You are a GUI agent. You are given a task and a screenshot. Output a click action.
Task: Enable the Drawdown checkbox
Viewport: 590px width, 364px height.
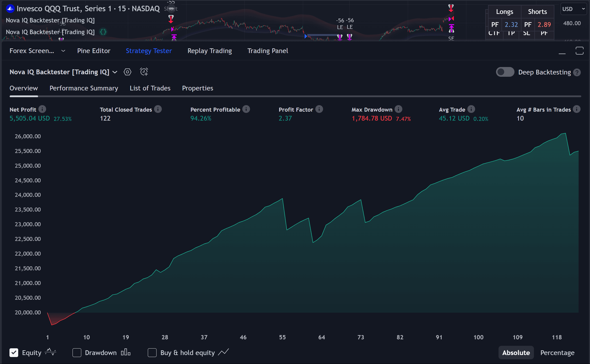[x=77, y=353]
